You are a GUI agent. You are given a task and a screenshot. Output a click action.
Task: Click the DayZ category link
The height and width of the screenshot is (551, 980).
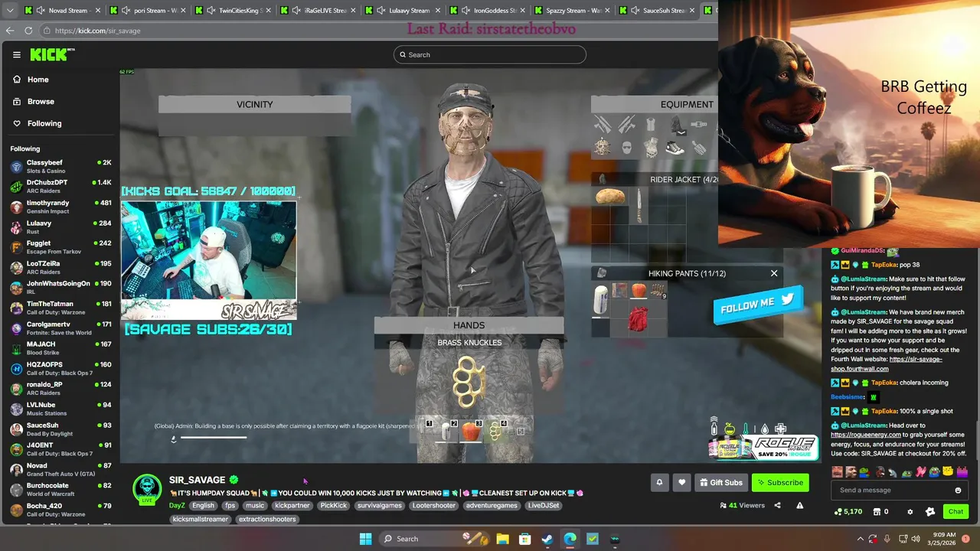pos(177,506)
